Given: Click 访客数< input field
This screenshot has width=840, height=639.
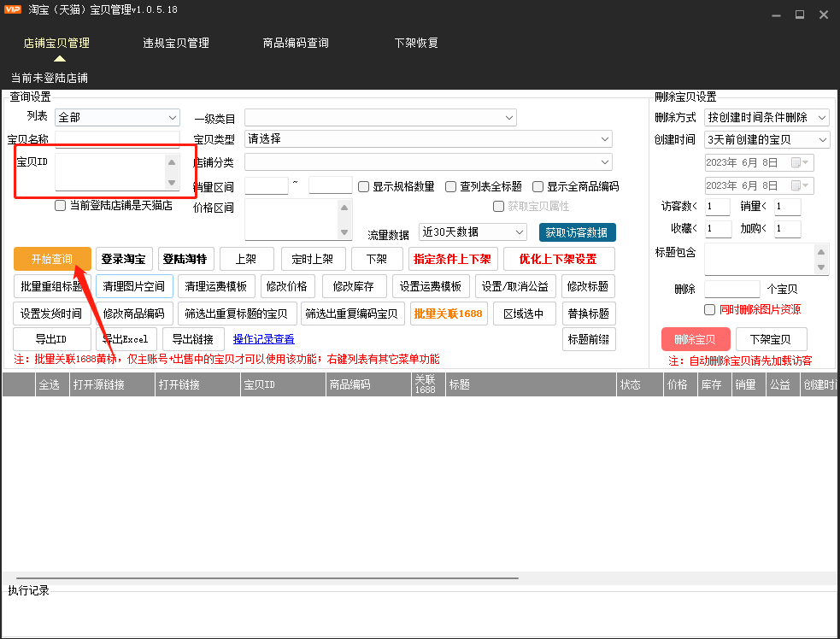Looking at the screenshot, I should [717, 207].
